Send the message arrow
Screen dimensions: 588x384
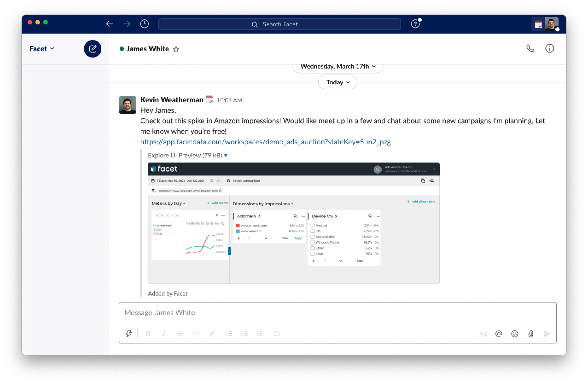547,334
